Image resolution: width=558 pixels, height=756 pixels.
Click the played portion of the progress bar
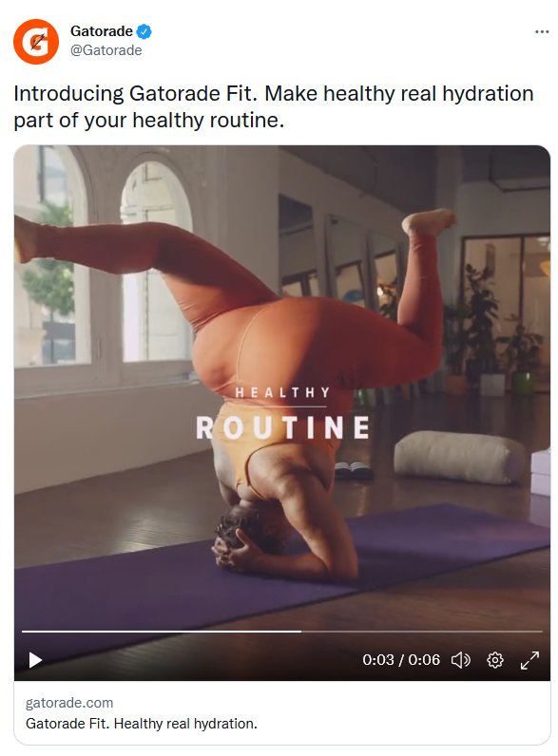[162, 632]
